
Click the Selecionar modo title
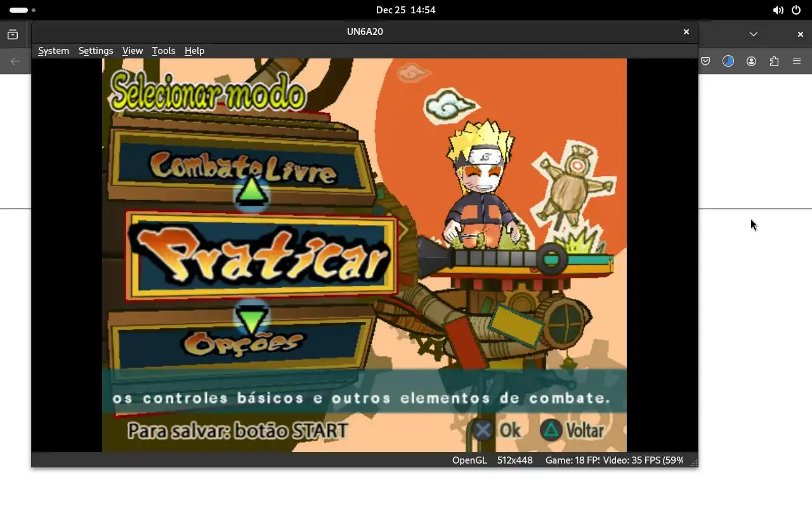[207, 93]
